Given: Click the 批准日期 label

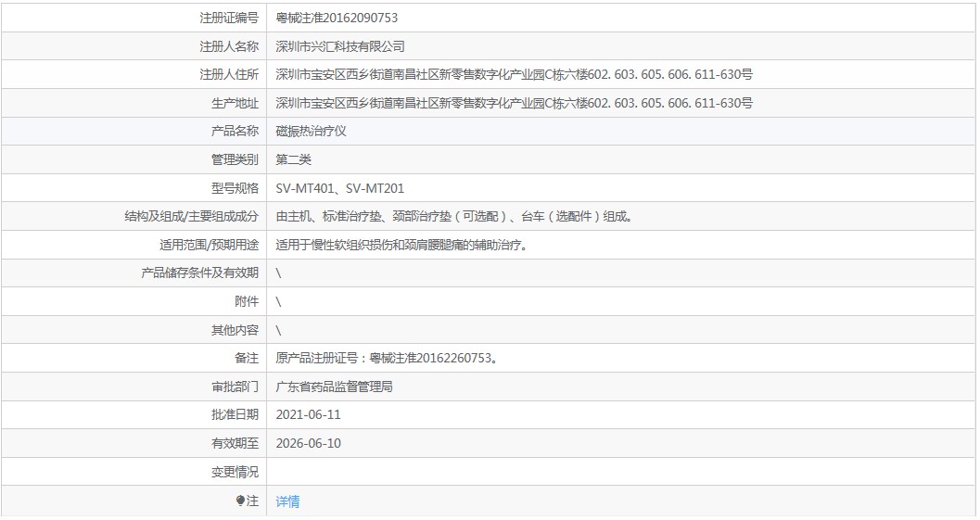Looking at the screenshot, I should tap(235, 415).
